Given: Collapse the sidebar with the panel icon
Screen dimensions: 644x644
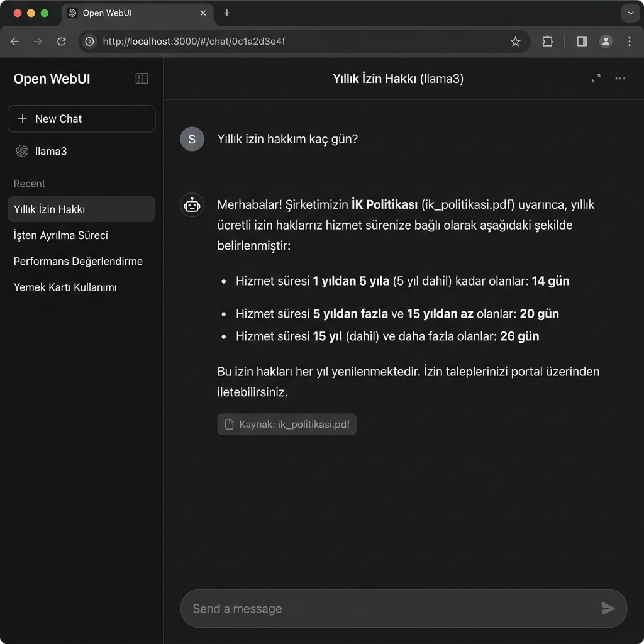Looking at the screenshot, I should (x=142, y=79).
